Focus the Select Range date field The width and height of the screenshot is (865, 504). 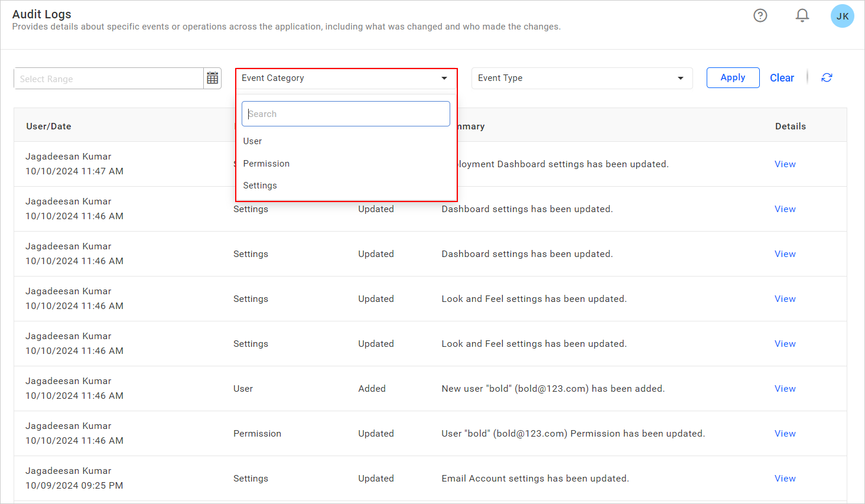coord(109,79)
